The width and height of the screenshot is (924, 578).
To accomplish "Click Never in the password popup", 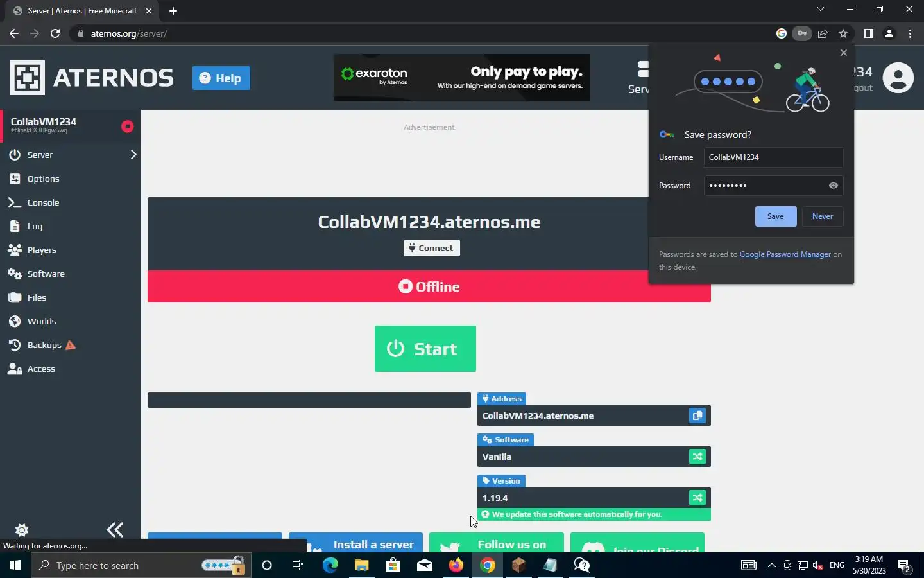I will pos(822,216).
